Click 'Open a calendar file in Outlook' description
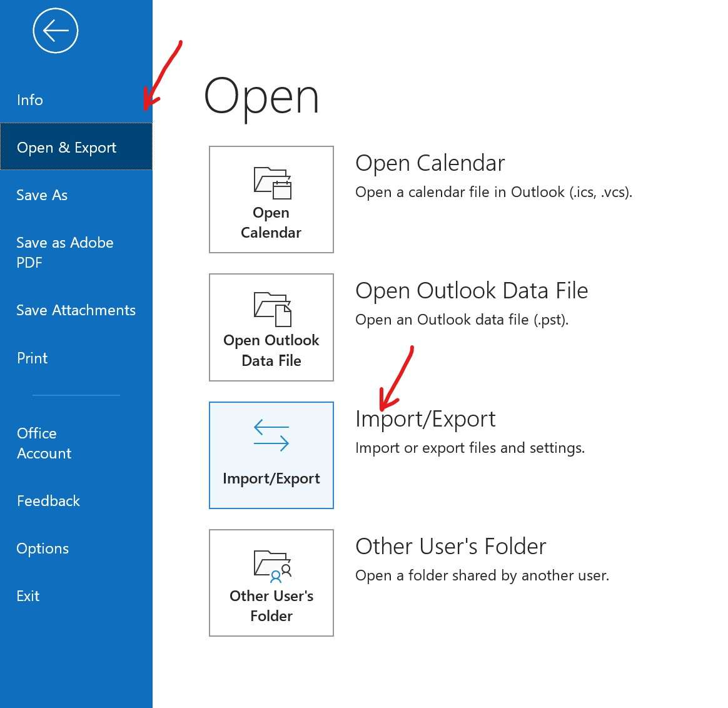This screenshot has width=728, height=708. click(x=493, y=192)
